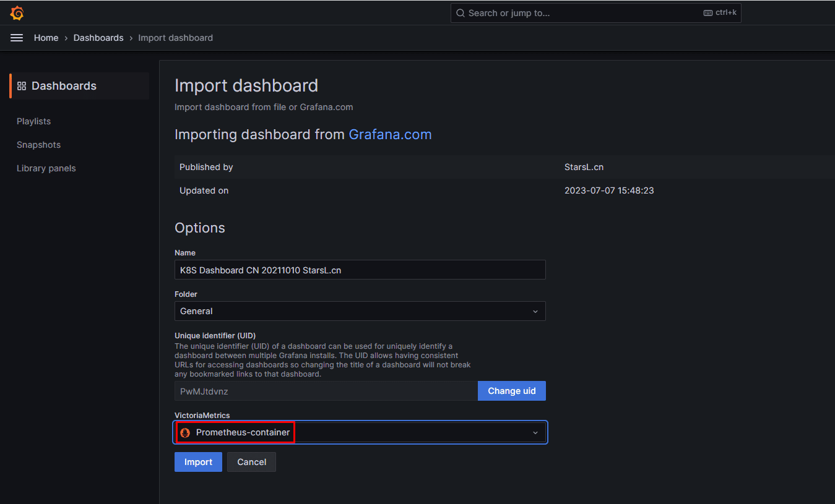This screenshot has width=835, height=504.
Task: Open the Dashboards section in the sidebar
Action: [x=79, y=86]
